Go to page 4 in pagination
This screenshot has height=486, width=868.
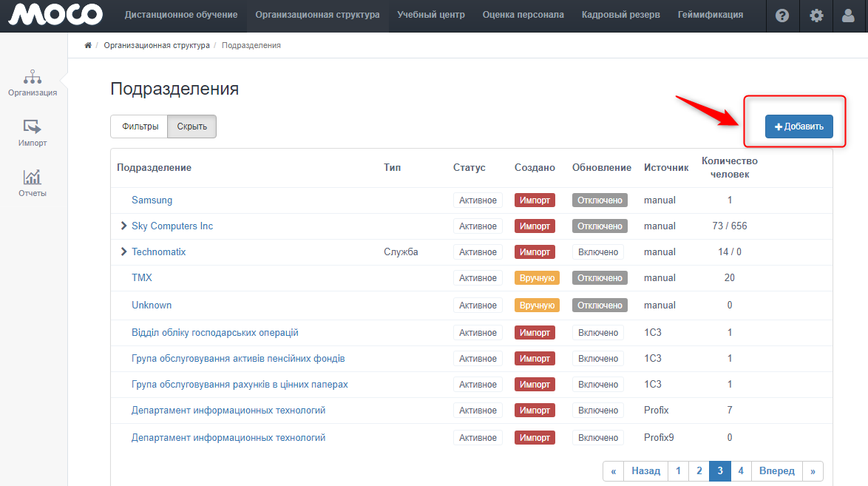[x=741, y=471]
